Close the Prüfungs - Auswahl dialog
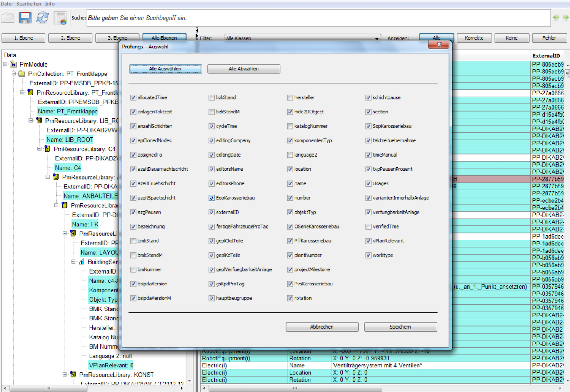This screenshot has height=392, width=570. (x=439, y=45)
